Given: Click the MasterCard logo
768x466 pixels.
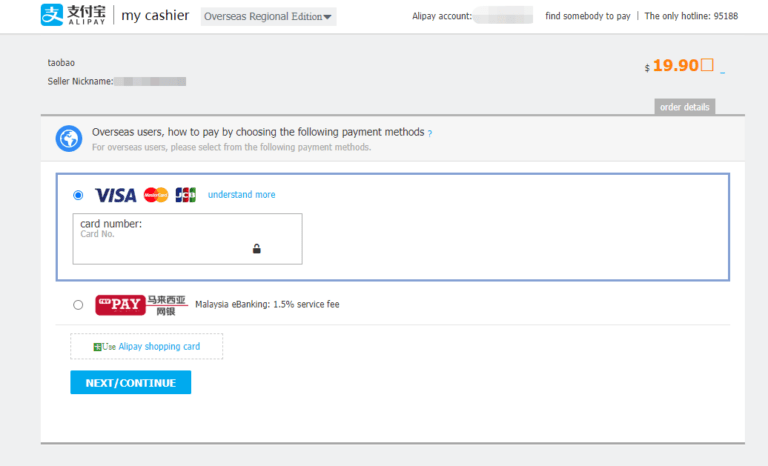Looking at the screenshot, I should click(x=156, y=195).
